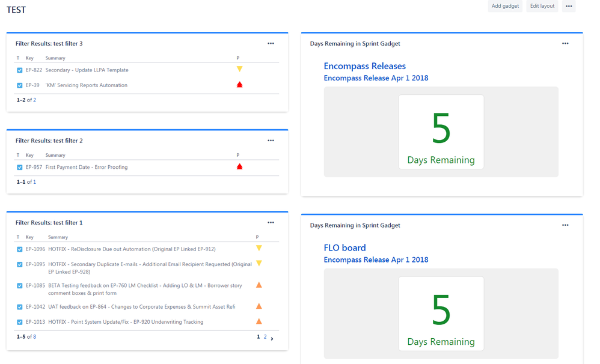Click the TEST dashboard title
The width and height of the screenshot is (600, 364).
point(16,10)
